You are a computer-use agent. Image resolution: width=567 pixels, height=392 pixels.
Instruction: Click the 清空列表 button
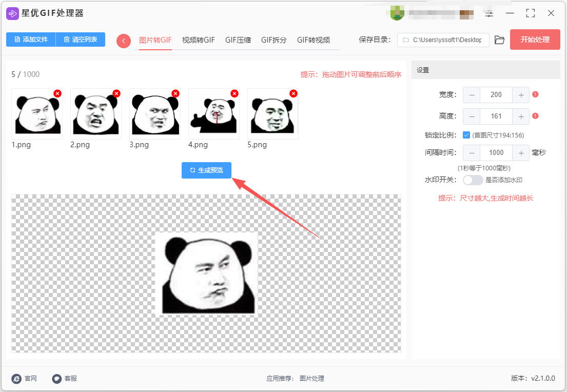[80, 40]
